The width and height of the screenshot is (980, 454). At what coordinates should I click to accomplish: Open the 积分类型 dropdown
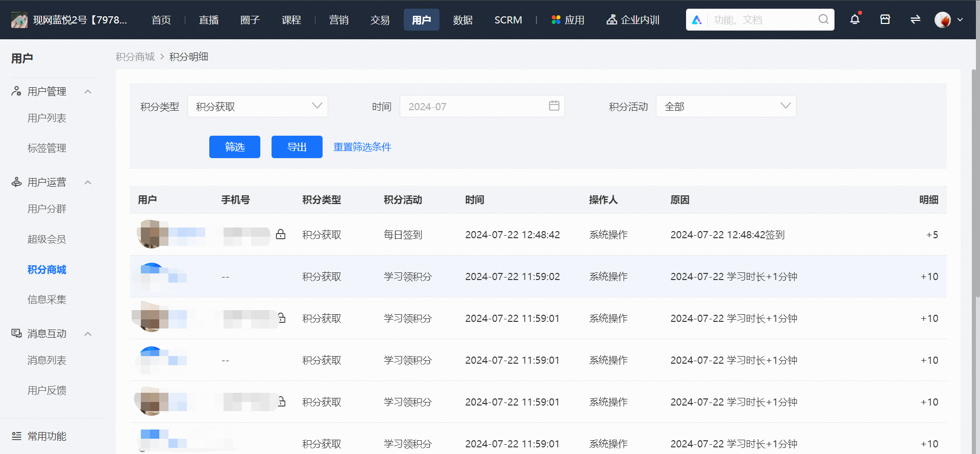pyautogui.click(x=258, y=106)
